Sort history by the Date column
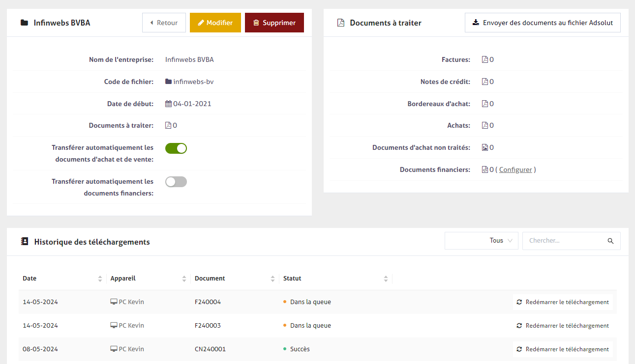This screenshot has height=364, width=635. point(30,279)
